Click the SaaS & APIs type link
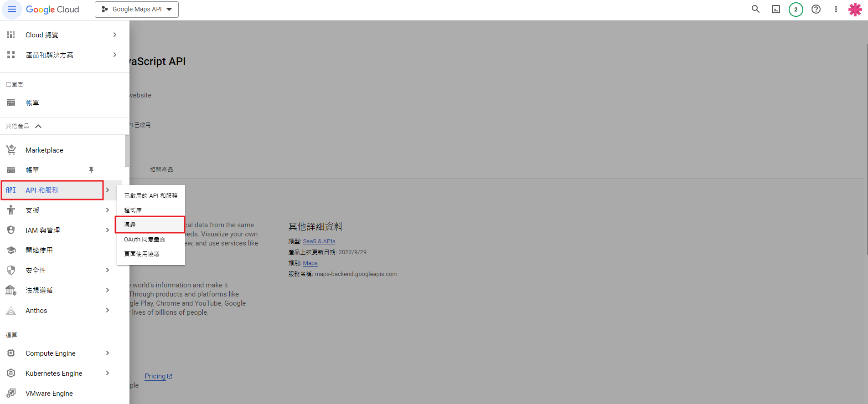868x404 pixels. pos(319,241)
